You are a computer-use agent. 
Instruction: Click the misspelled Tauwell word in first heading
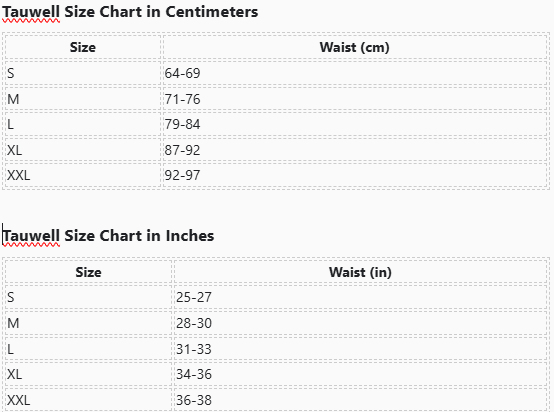[31, 12]
